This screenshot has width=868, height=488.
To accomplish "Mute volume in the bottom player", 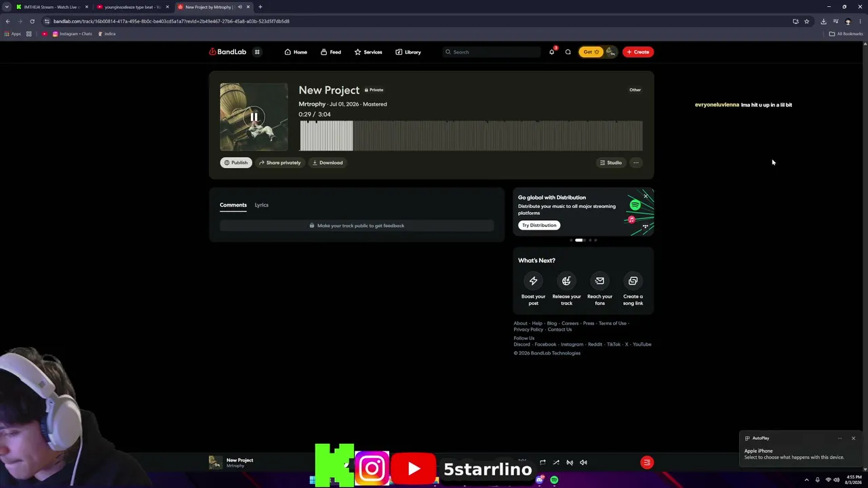I will [583, 462].
